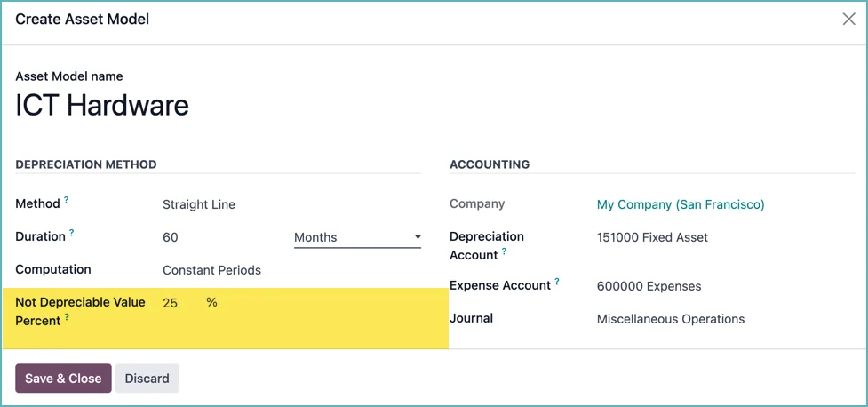Click the Expense Account help question mark
This screenshot has height=407, width=868.
pyautogui.click(x=557, y=282)
